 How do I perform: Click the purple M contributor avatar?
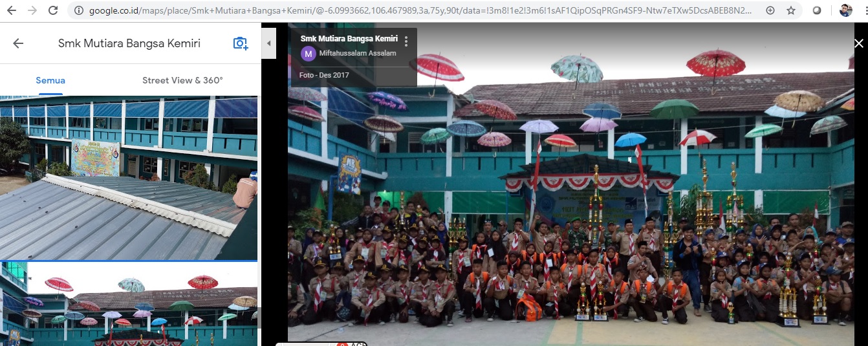pos(308,54)
